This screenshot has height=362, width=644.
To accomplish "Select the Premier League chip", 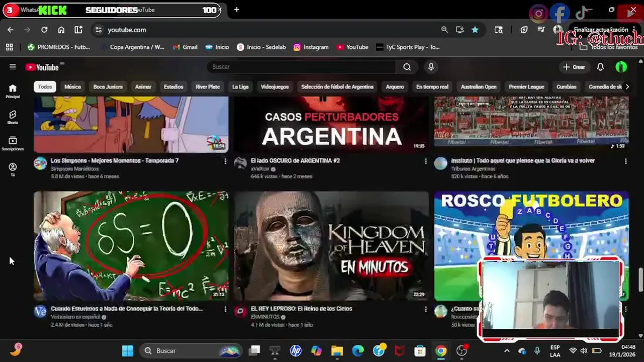I will click(526, 86).
